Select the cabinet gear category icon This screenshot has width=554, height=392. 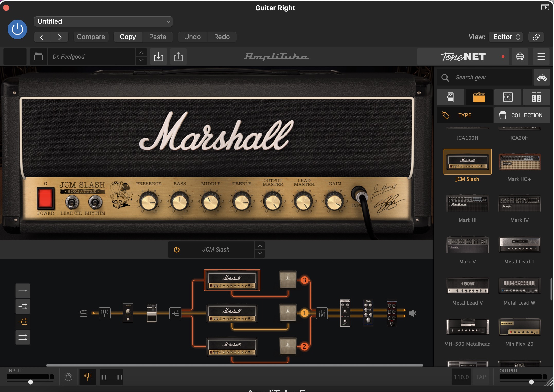click(507, 97)
